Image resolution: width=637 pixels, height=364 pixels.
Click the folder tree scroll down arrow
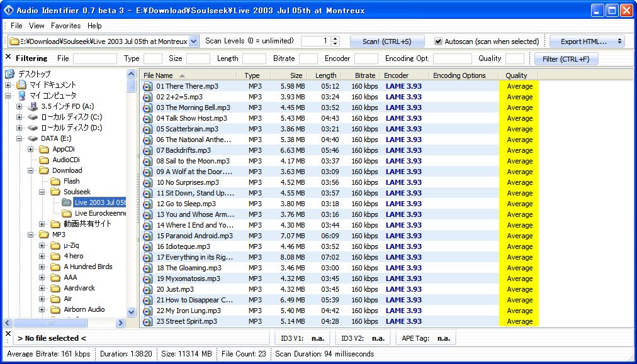pyautogui.click(x=131, y=312)
